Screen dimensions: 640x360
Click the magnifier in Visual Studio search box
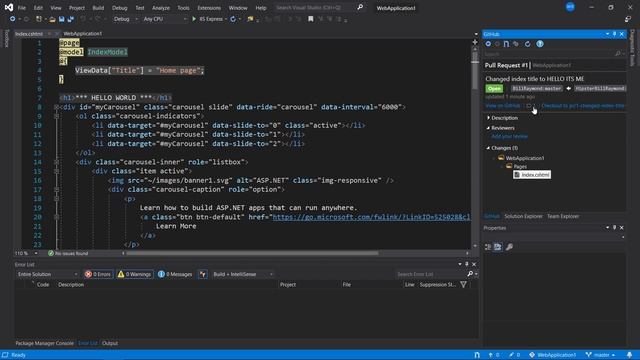pos(360,7)
